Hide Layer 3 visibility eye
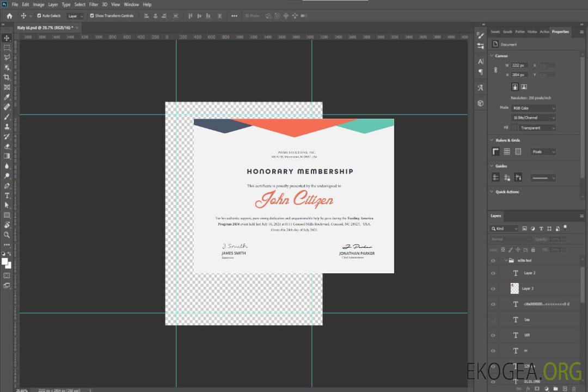 pyautogui.click(x=493, y=289)
